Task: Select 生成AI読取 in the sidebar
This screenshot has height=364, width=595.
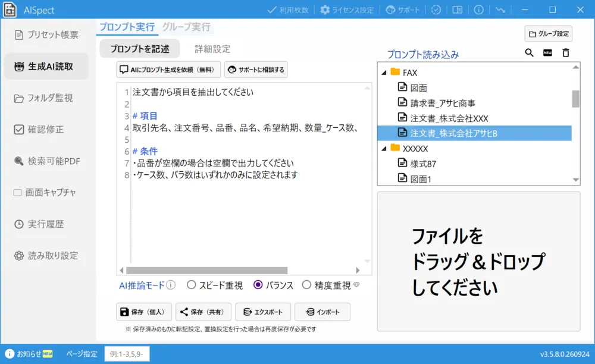Action: point(46,67)
